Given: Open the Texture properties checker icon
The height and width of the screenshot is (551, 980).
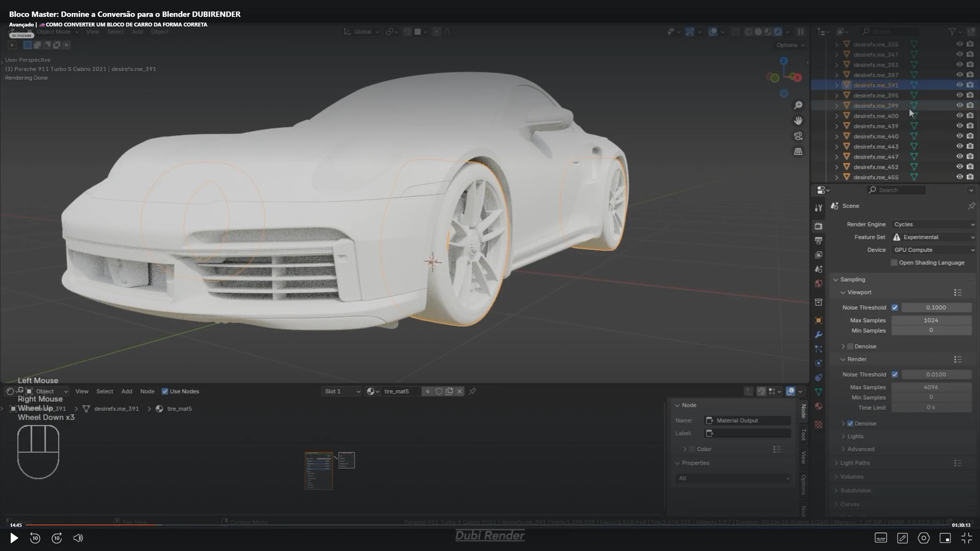Looking at the screenshot, I should pos(818,425).
